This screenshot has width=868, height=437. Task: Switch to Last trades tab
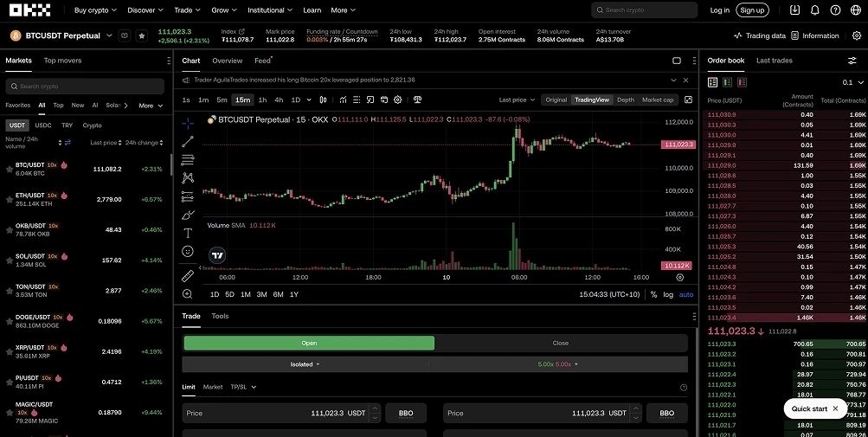click(774, 61)
